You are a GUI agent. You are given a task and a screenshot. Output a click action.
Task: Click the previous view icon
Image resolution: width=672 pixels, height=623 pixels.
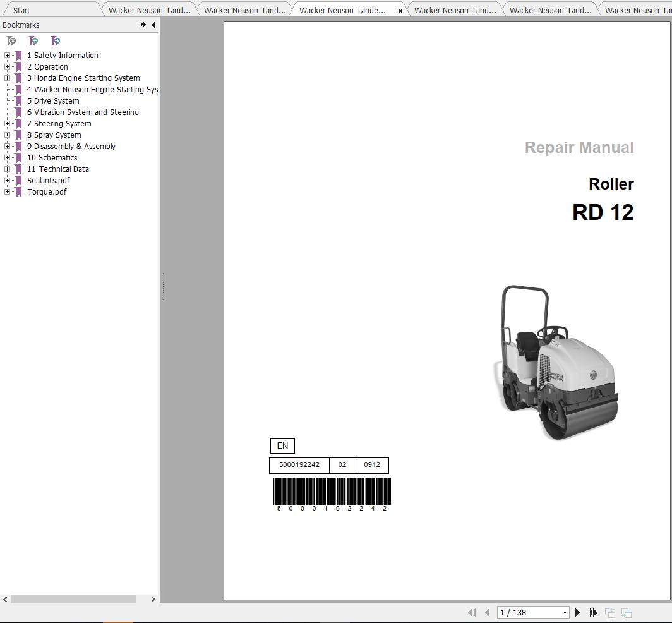click(609, 612)
